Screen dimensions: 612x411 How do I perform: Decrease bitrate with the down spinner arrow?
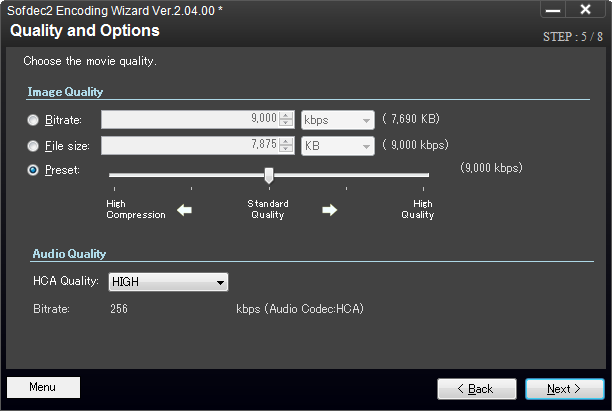287,124
